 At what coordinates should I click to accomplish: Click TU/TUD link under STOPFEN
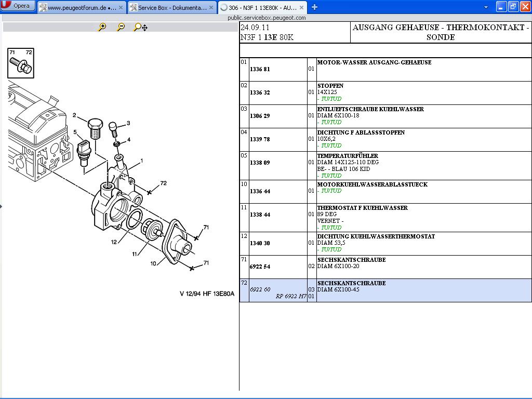(331, 99)
